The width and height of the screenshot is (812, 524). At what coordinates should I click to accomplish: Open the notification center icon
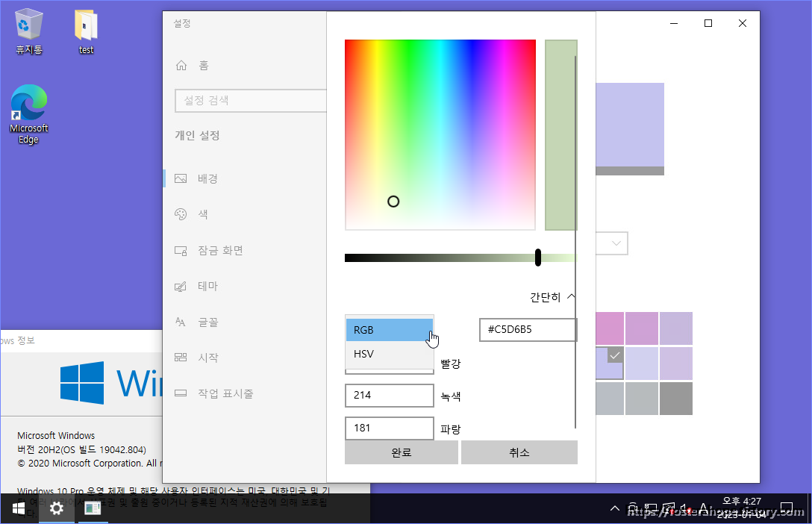[x=786, y=508]
